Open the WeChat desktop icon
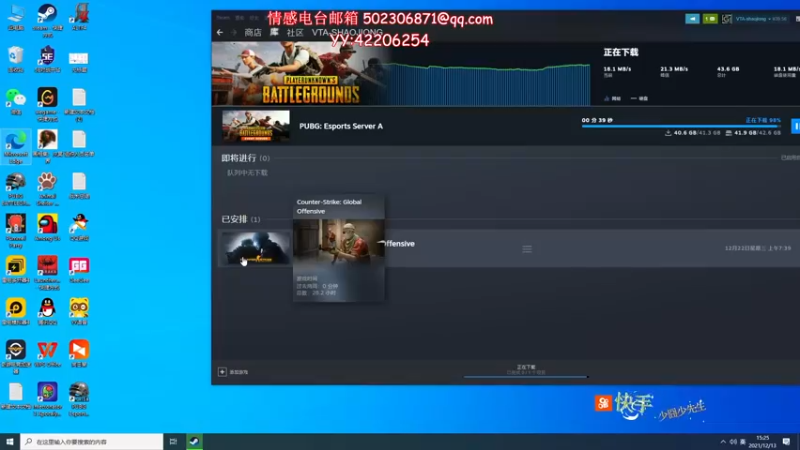The image size is (800, 450). (x=16, y=102)
